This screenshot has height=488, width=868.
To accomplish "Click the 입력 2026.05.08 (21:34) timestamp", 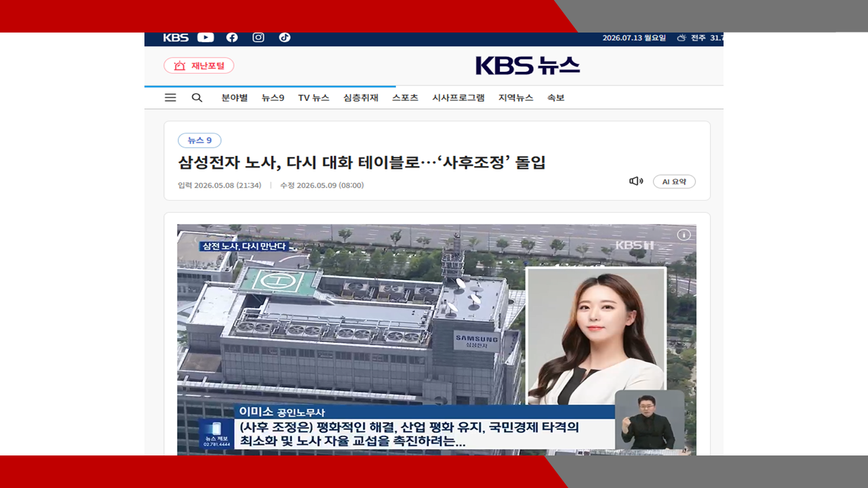I will (220, 185).
